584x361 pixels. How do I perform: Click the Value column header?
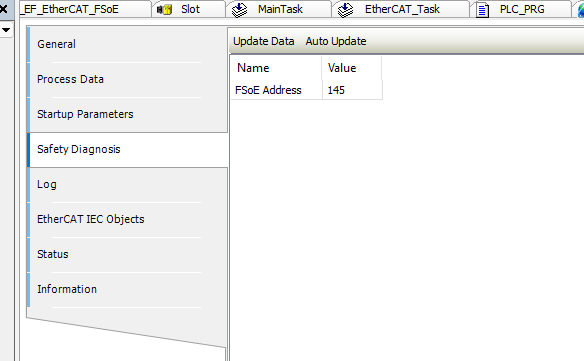pyautogui.click(x=352, y=68)
